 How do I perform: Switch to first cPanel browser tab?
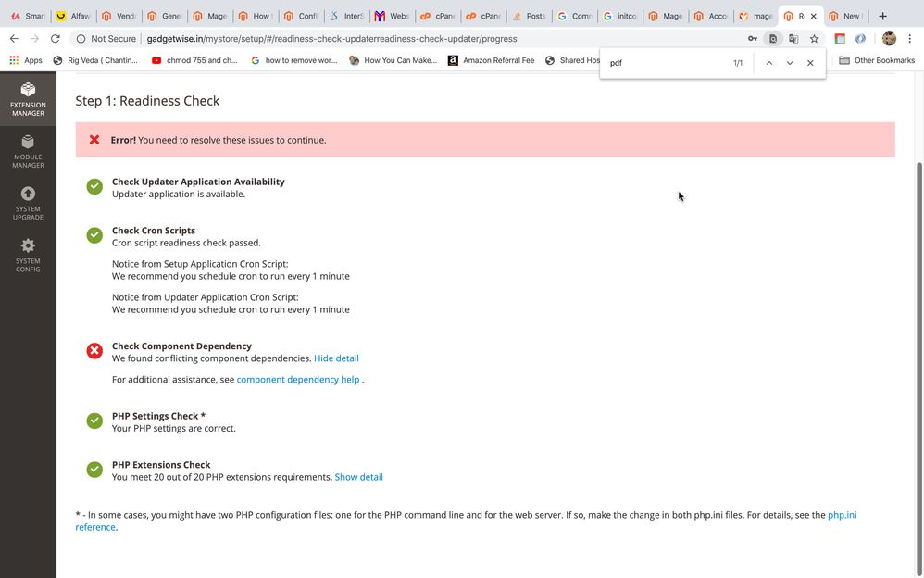click(x=437, y=16)
